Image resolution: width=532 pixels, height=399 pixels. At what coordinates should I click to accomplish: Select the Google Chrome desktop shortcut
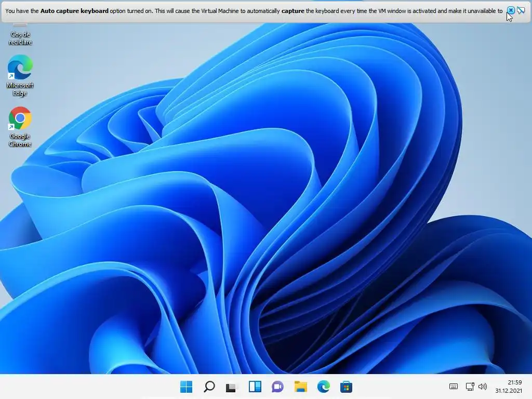pyautogui.click(x=20, y=127)
